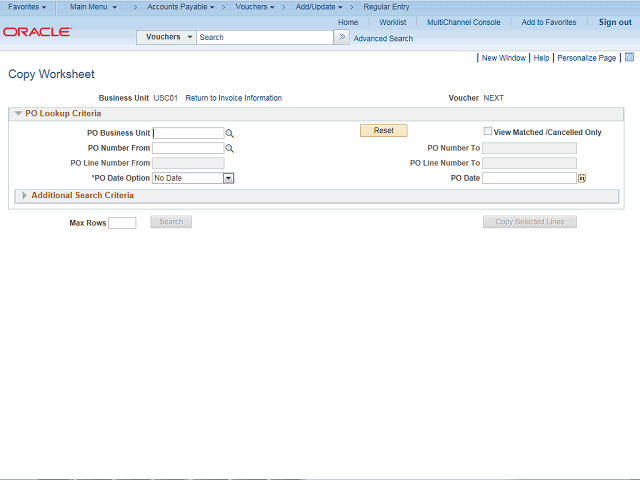The image size is (640, 480).
Task: Open the Help link
Action: click(x=541, y=58)
